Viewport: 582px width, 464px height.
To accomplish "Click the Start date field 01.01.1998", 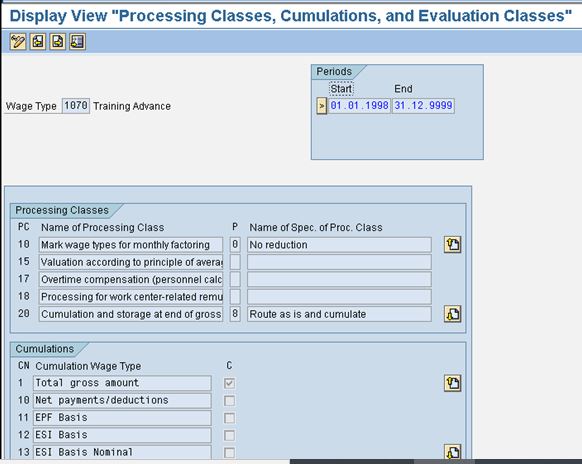I will (359, 106).
